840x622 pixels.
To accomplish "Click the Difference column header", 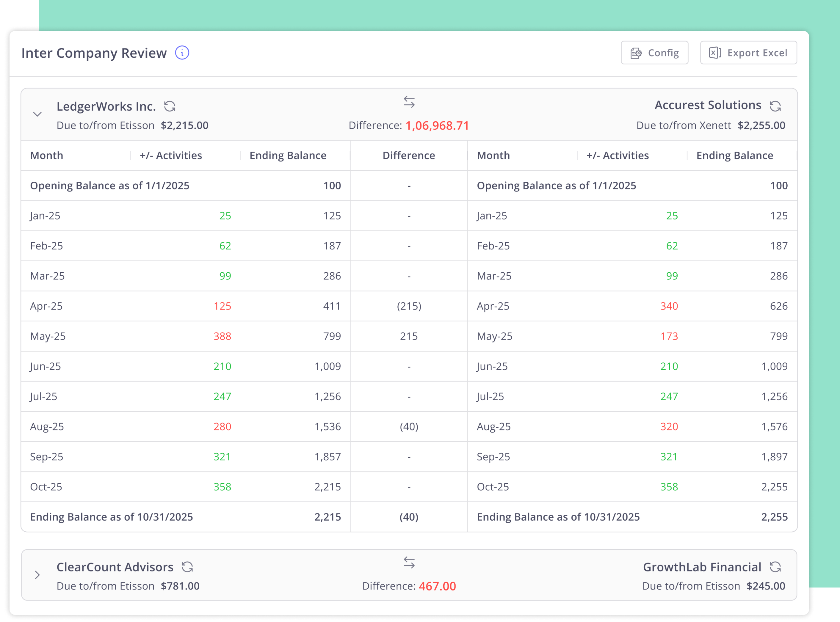I will tap(409, 155).
